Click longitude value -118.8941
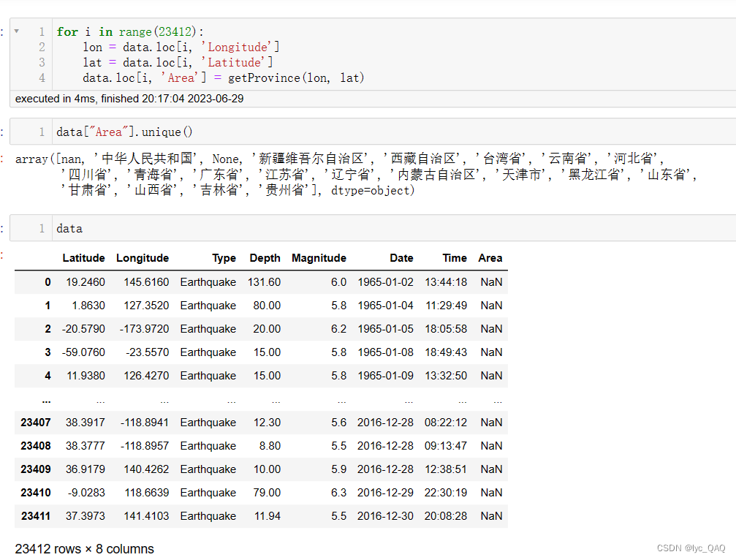Viewport: 736px width, 560px height. [x=145, y=423]
